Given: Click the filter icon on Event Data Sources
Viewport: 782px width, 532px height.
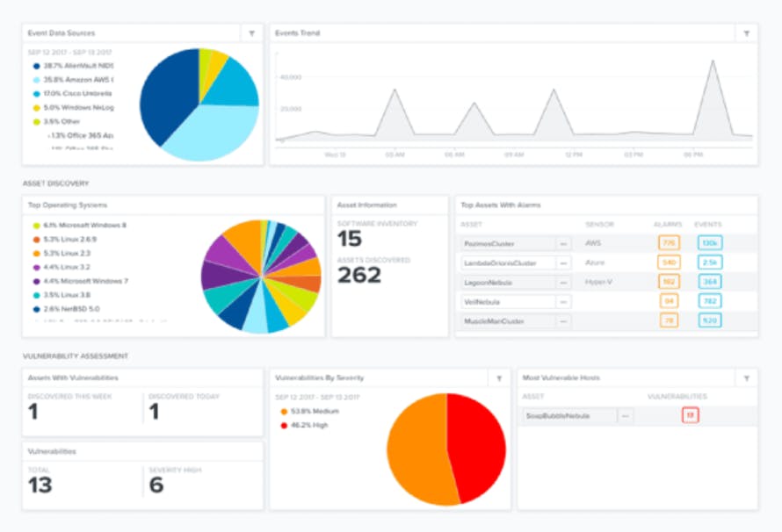Looking at the screenshot, I should [252, 33].
